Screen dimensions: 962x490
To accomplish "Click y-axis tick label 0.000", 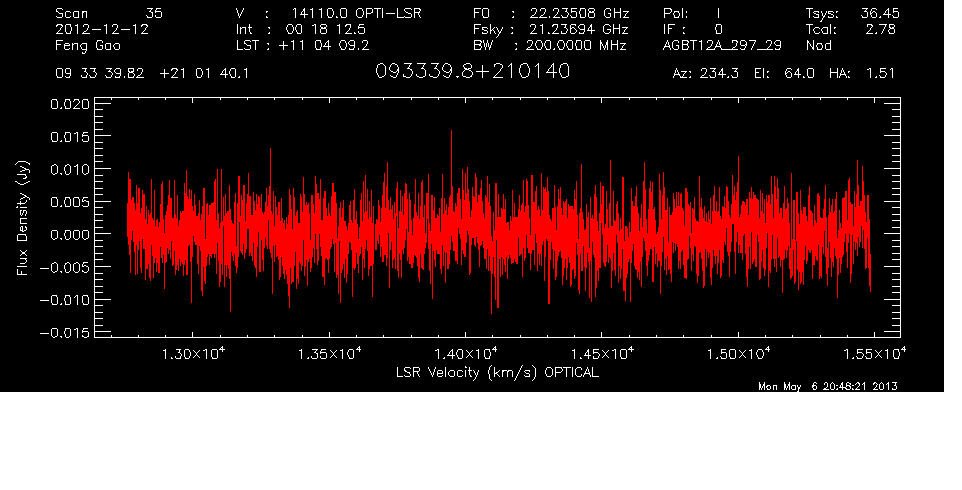I will tap(69, 234).
